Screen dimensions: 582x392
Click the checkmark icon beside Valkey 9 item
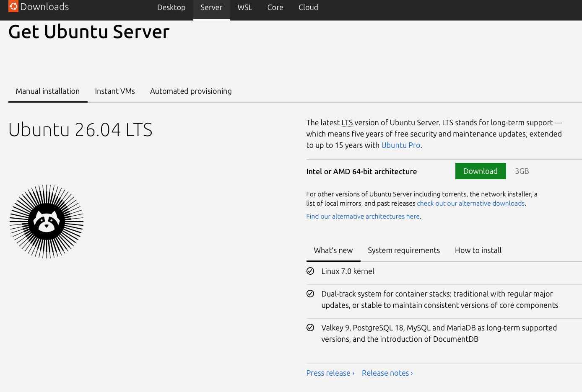310,328
